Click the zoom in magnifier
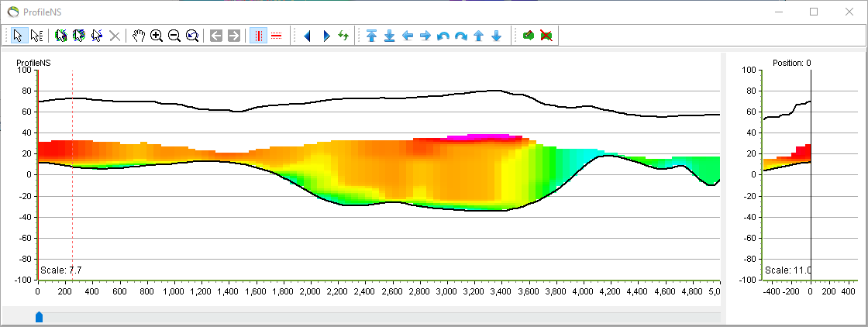This screenshot has height=327, width=868. (157, 36)
